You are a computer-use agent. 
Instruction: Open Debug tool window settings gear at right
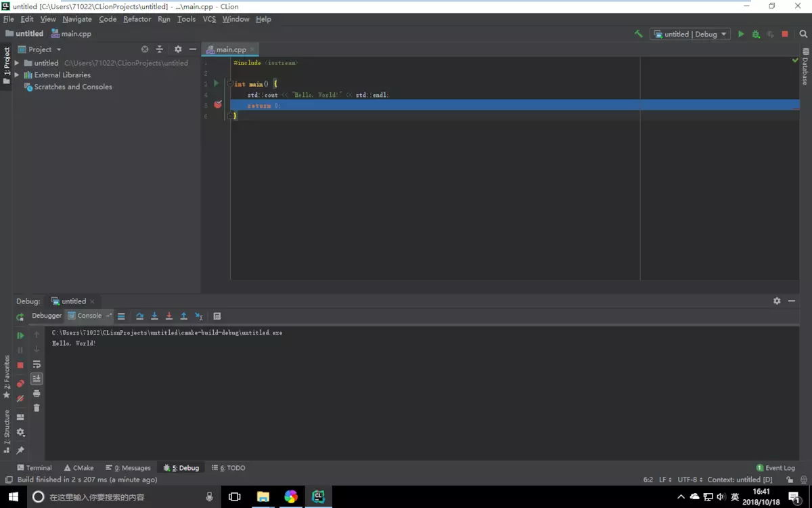777,301
